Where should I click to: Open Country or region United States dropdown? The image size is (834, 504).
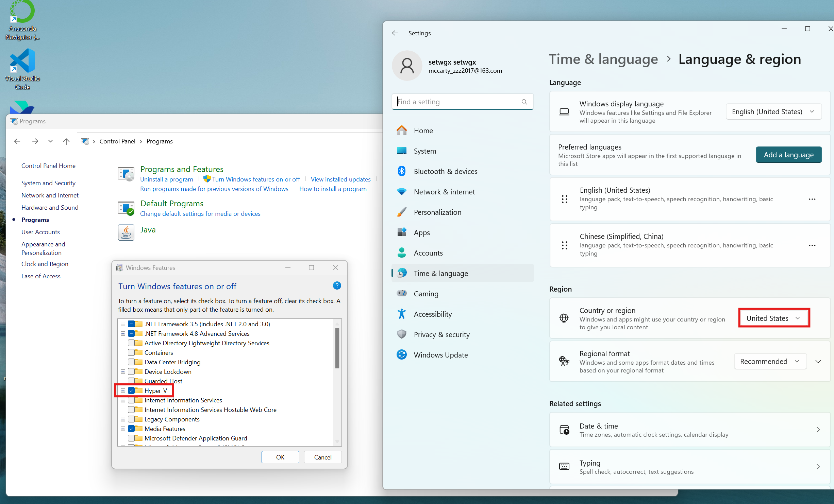(774, 318)
